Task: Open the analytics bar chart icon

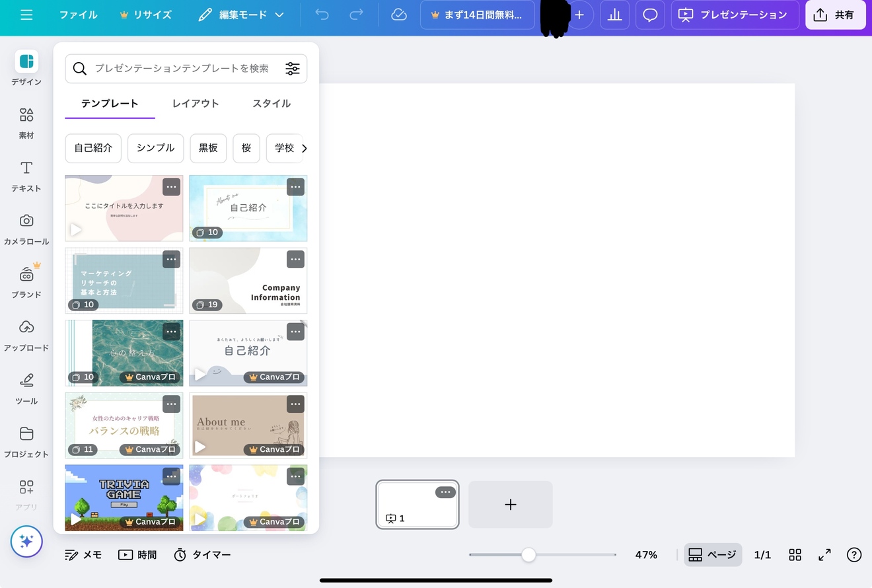Action: tap(614, 15)
